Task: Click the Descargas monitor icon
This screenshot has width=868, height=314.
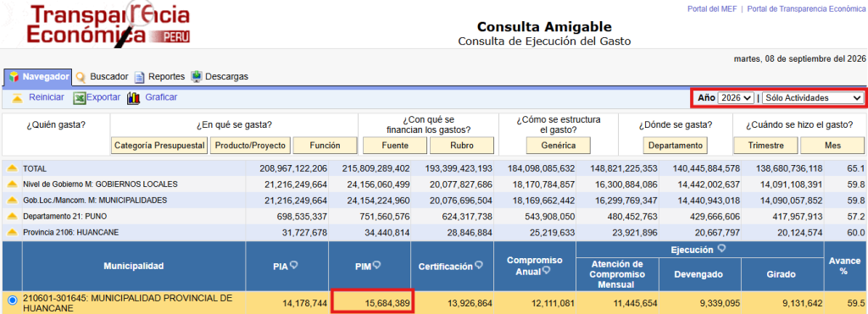Action: [x=197, y=77]
